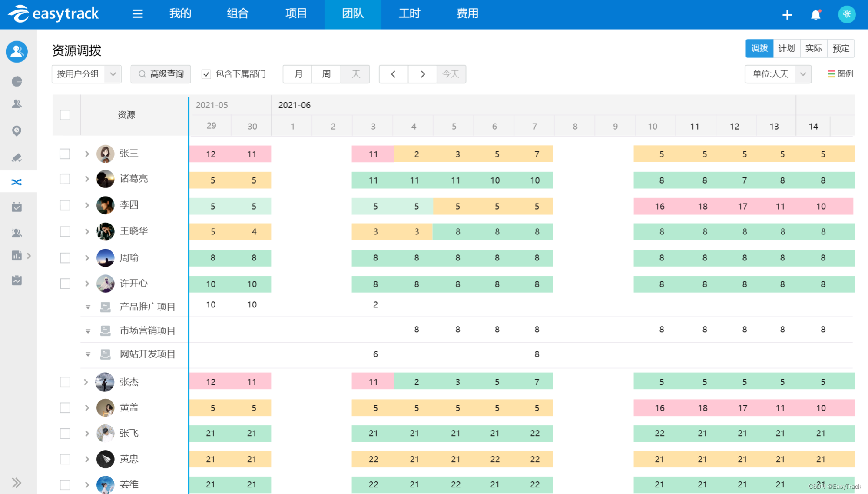Switch to the 计划 view tab
The image size is (868, 494).
pyautogui.click(x=786, y=48)
